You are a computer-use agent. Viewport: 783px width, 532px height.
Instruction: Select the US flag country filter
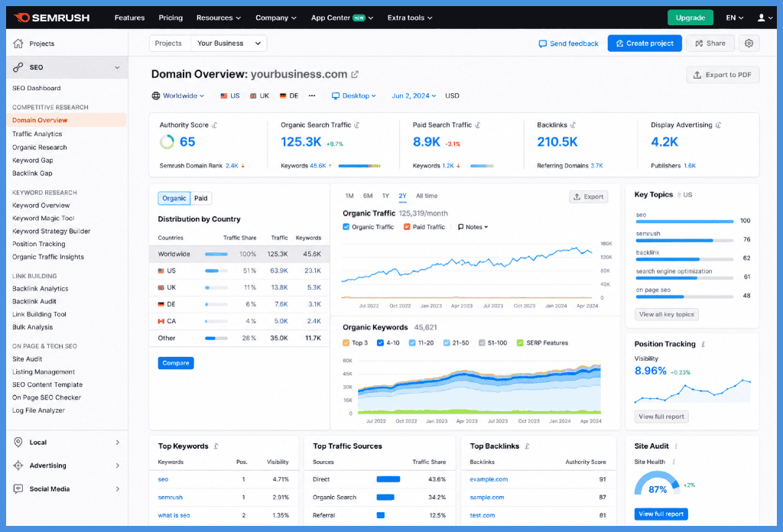[229, 96]
